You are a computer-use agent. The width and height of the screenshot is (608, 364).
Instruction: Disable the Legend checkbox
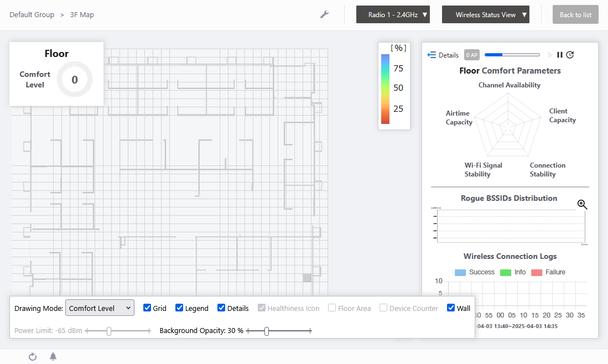[179, 308]
